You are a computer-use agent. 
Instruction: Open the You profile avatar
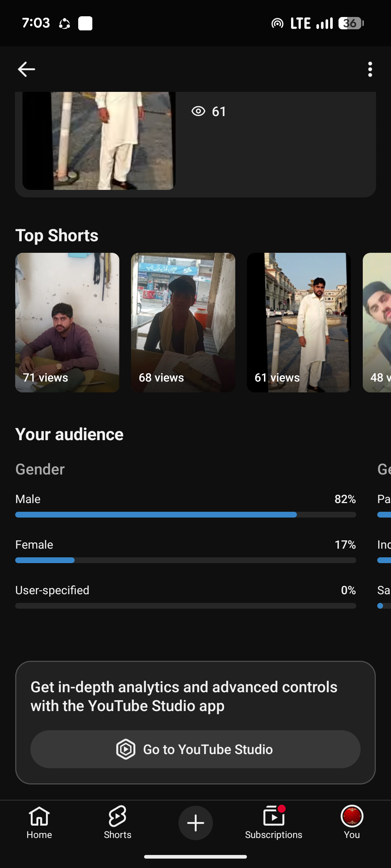coord(352,816)
